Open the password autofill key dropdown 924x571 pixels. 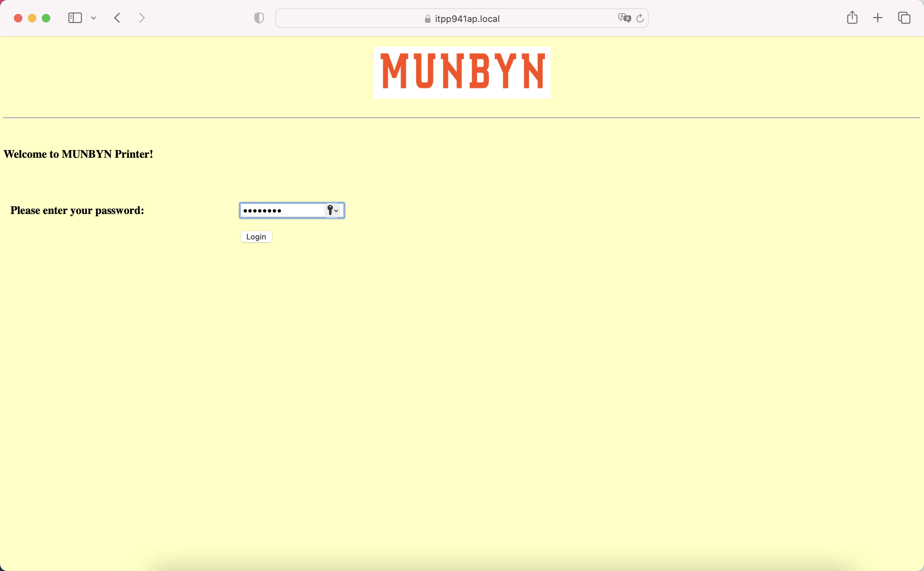(333, 210)
